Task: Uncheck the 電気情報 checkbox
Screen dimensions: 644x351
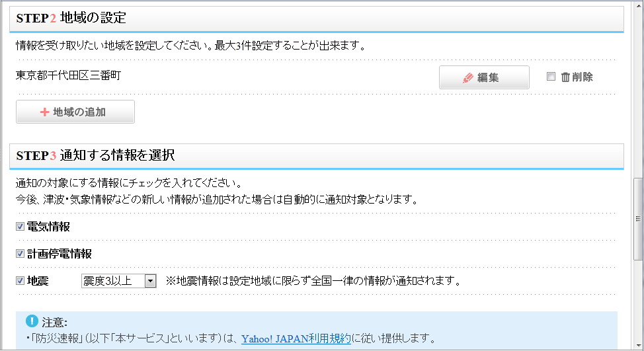Action: pos(20,227)
